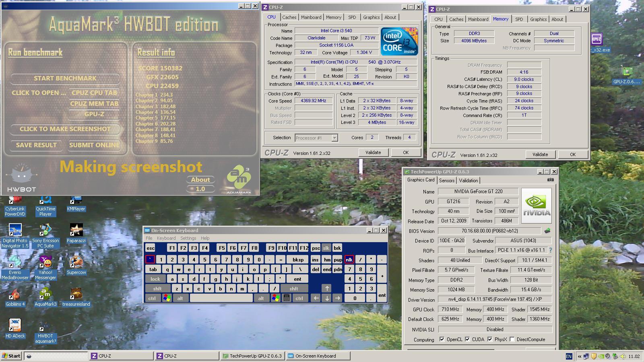The image size is (644, 362).
Task: Toggle the nlk num lock key
Action: pyautogui.click(x=349, y=259)
